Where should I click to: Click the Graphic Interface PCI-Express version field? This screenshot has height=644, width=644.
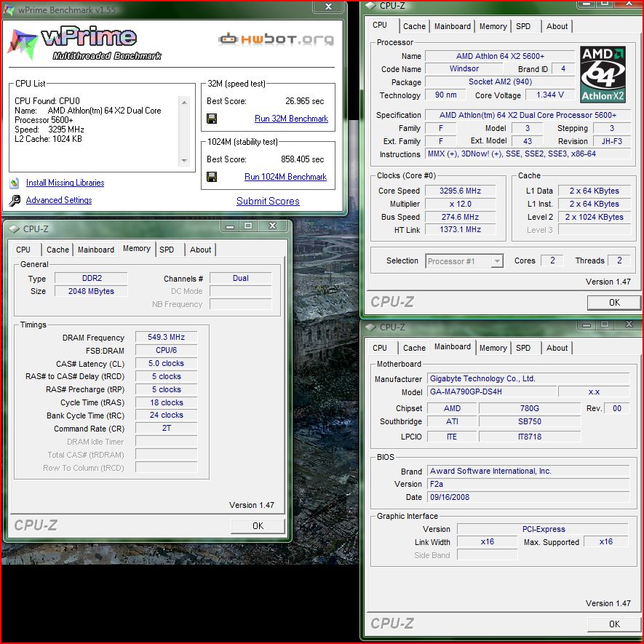click(x=543, y=530)
